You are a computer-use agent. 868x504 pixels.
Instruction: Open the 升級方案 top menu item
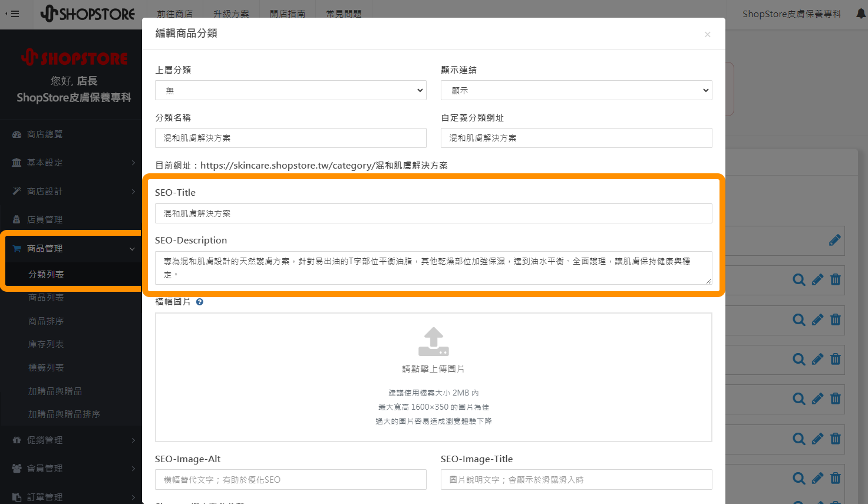pyautogui.click(x=231, y=14)
